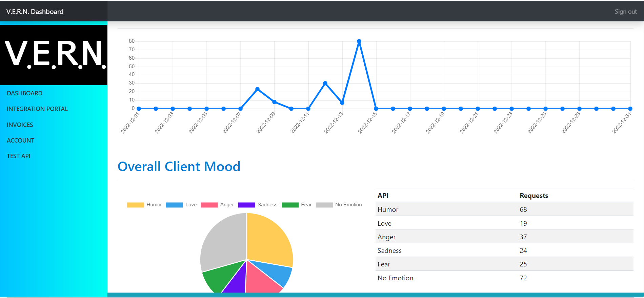Image resolution: width=644 pixels, height=298 pixels.
Task: Toggle the Humor legend swatch
Action: coord(136,205)
